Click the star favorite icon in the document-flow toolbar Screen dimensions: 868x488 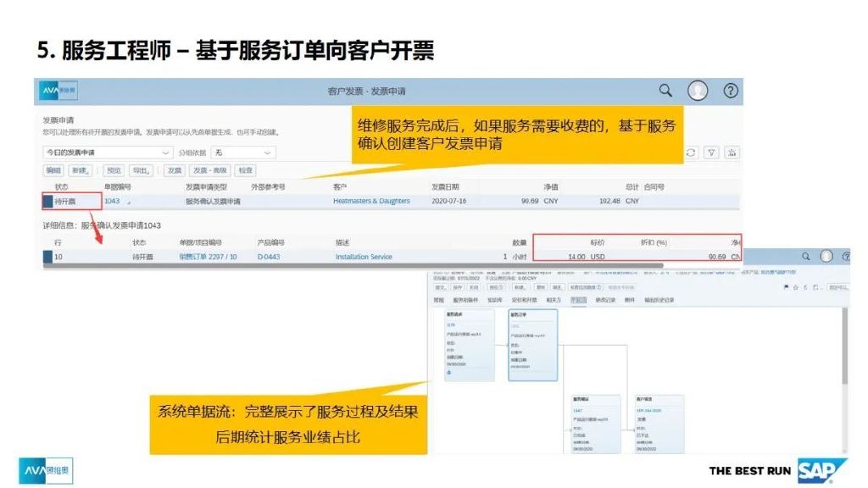[796, 287]
